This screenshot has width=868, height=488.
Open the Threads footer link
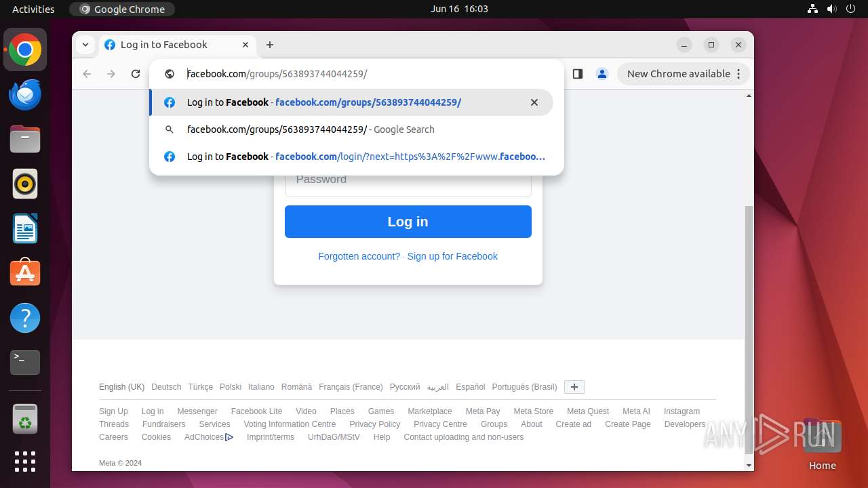click(x=114, y=424)
